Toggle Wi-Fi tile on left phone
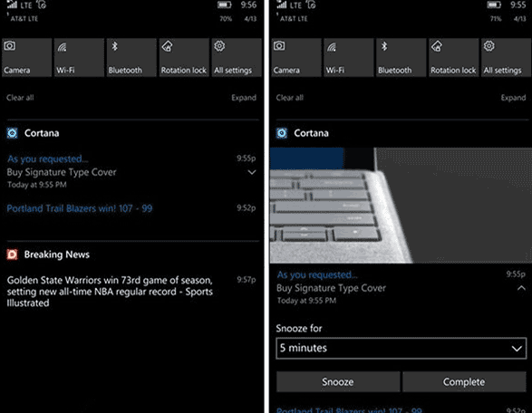 (79, 57)
